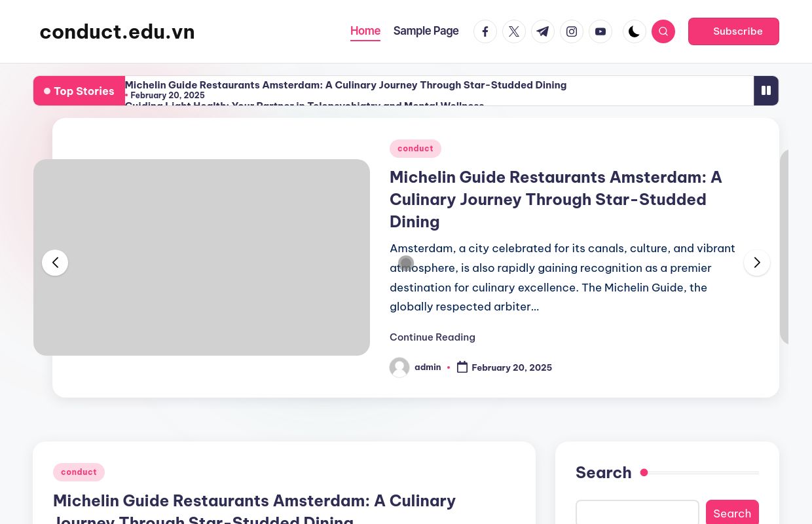Click the sidebar Search submit button
812x524 pixels.
(x=732, y=513)
